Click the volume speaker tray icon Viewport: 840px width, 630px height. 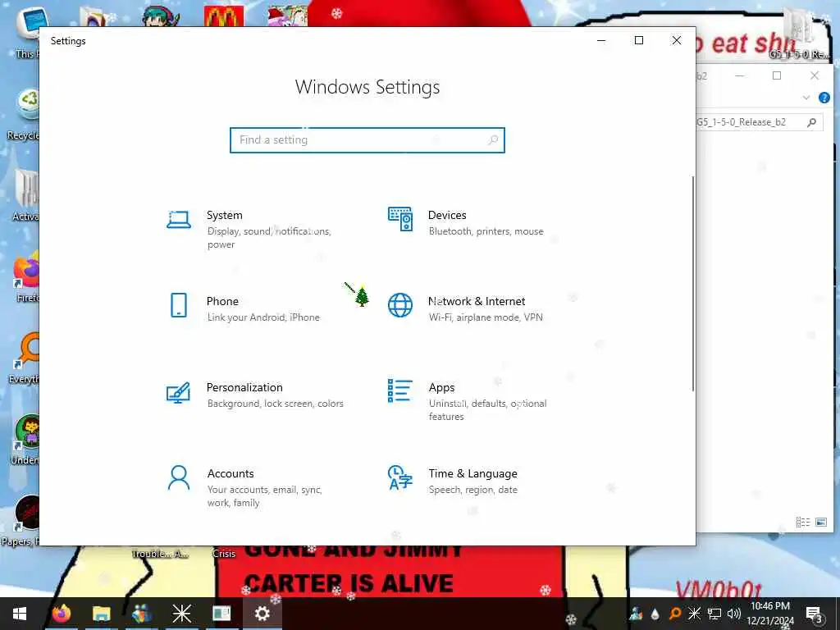(733, 614)
